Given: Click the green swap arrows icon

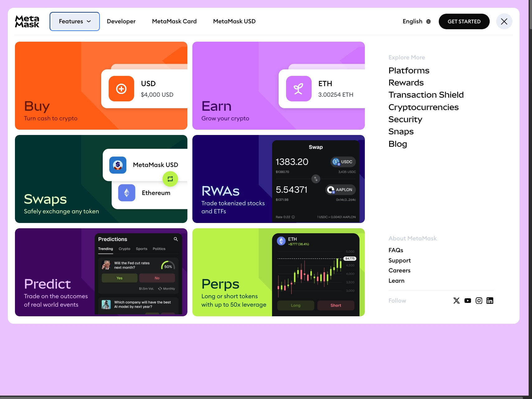Looking at the screenshot, I should click(x=170, y=179).
